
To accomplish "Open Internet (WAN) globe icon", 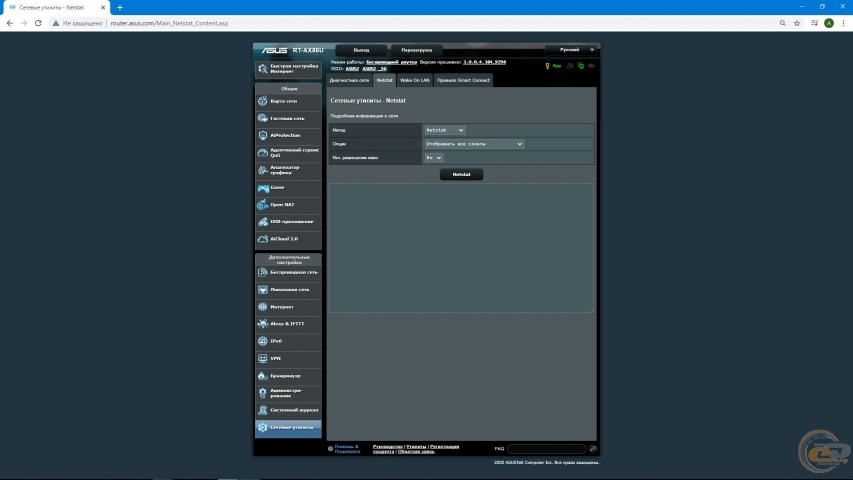I will [263, 306].
